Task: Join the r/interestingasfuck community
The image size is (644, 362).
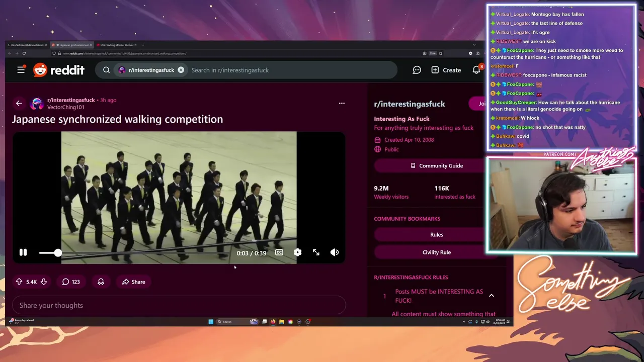Action: [478, 104]
